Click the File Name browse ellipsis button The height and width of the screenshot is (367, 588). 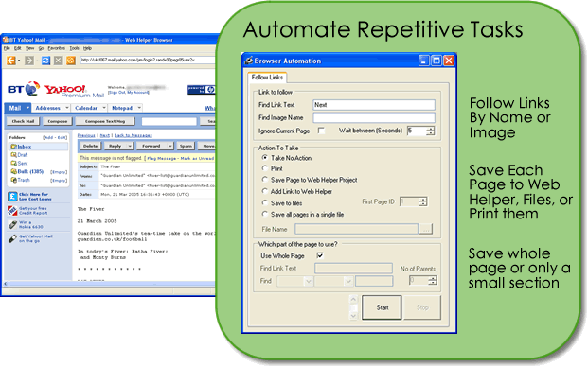pyautogui.click(x=426, y=229)
